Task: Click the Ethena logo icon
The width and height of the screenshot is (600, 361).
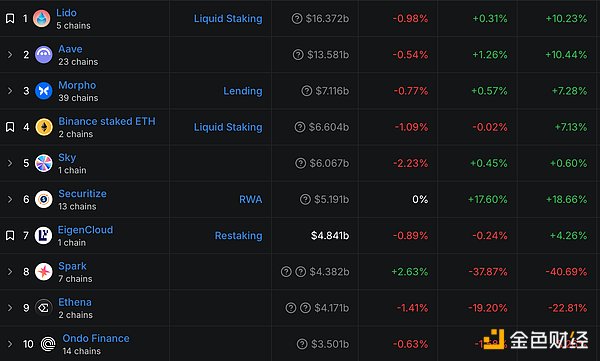Action: click(x=44, y=308)
